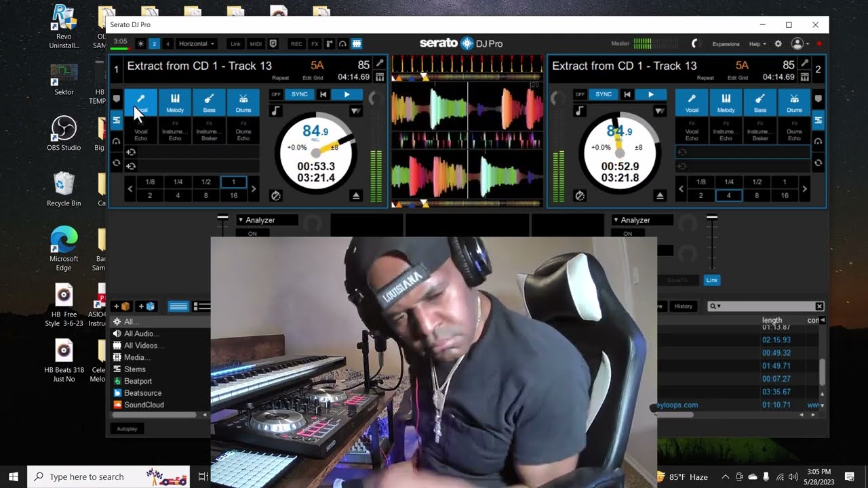
Task: Click the slip mode icon on deck 1
Action: 275,196
